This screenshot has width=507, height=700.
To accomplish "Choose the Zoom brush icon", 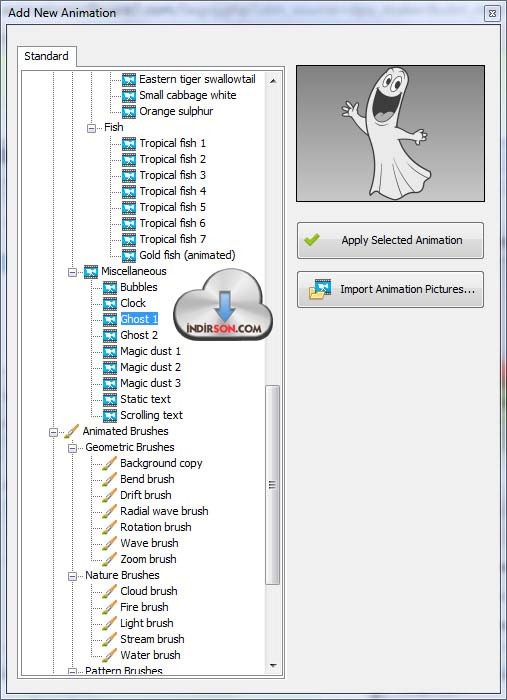I will click(x=110, y=559).
